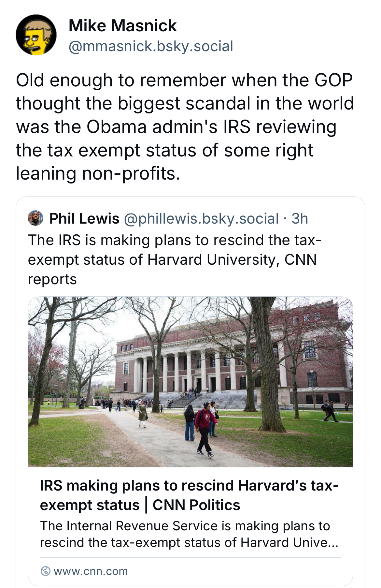
Task: Click the 'CNN Politics' part of headline
Action: pyautogui.click(x=196, y=505)
